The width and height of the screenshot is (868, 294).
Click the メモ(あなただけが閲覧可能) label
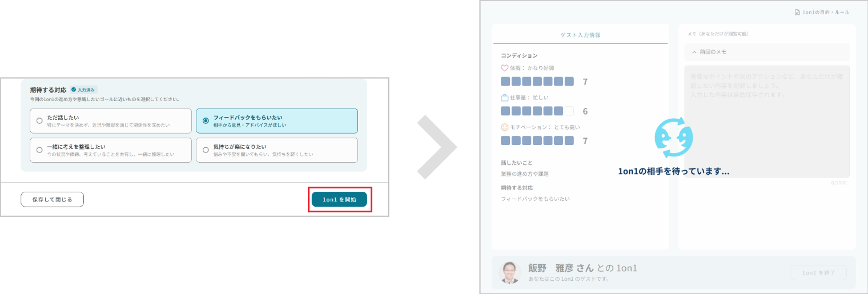coord(718,34)
